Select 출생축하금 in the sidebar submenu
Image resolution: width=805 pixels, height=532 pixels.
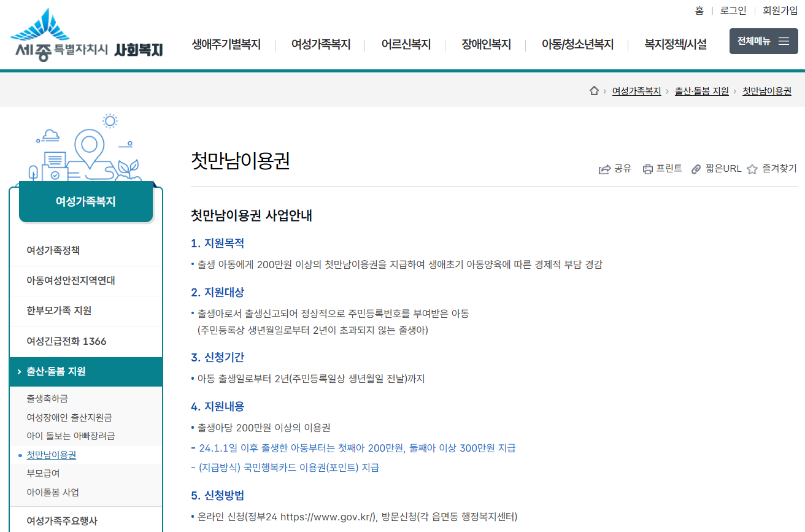coord(47,398)
